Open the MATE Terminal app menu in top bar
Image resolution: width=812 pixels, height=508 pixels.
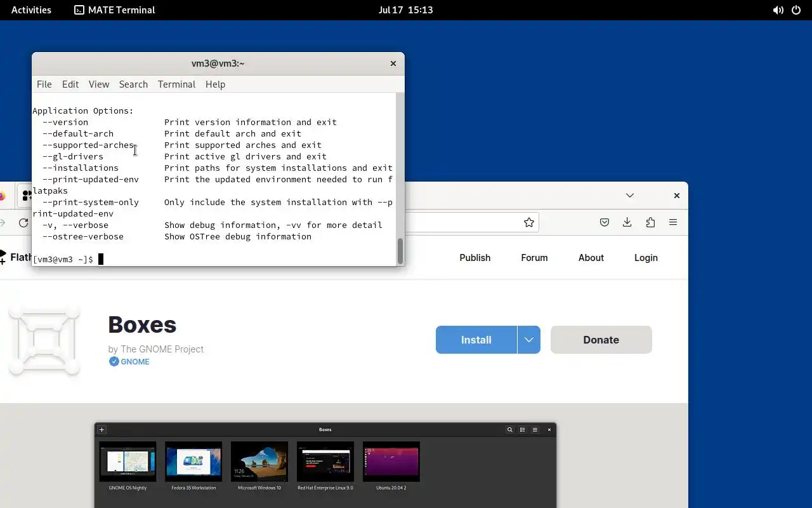[115, 10]
